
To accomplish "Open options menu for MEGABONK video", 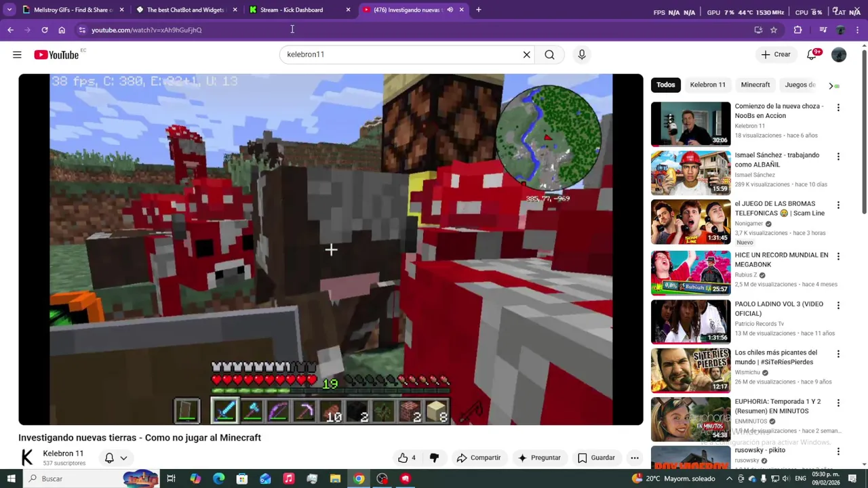I will point(838,256).
